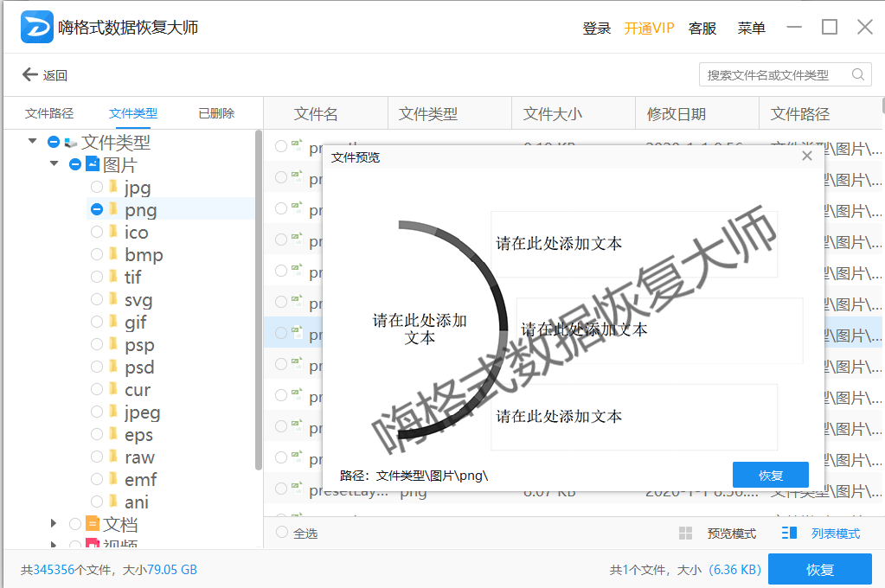Switch to 预览模式 view
Screen dimensions: 885x588
(732, 534)
